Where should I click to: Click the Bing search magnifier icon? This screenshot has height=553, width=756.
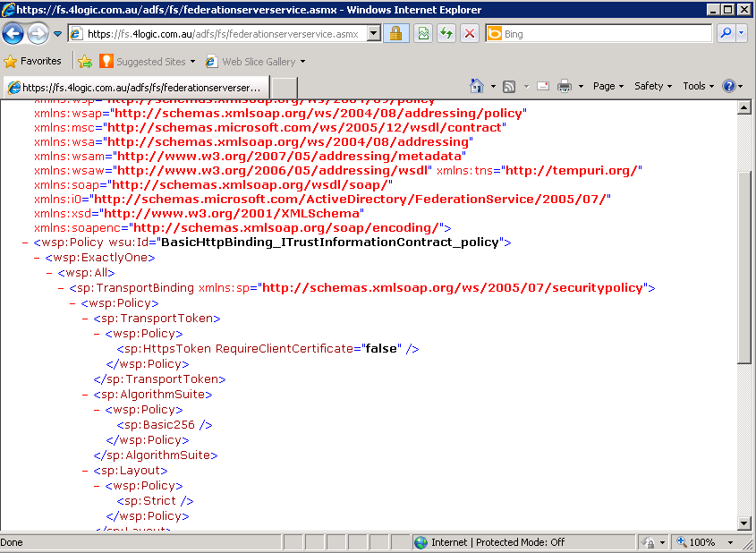(723, 33)
